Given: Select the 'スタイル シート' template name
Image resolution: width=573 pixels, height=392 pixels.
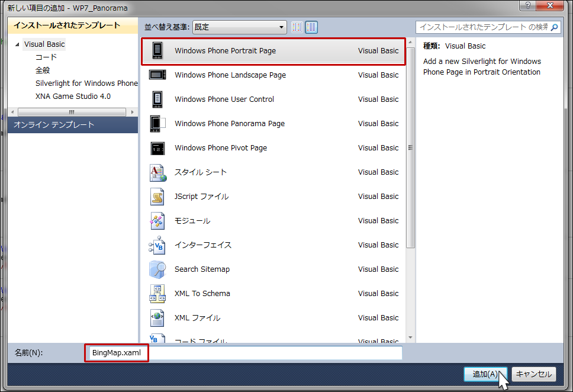Looking at the screenshot, I should pyautogui.click(x=201, y=172).
